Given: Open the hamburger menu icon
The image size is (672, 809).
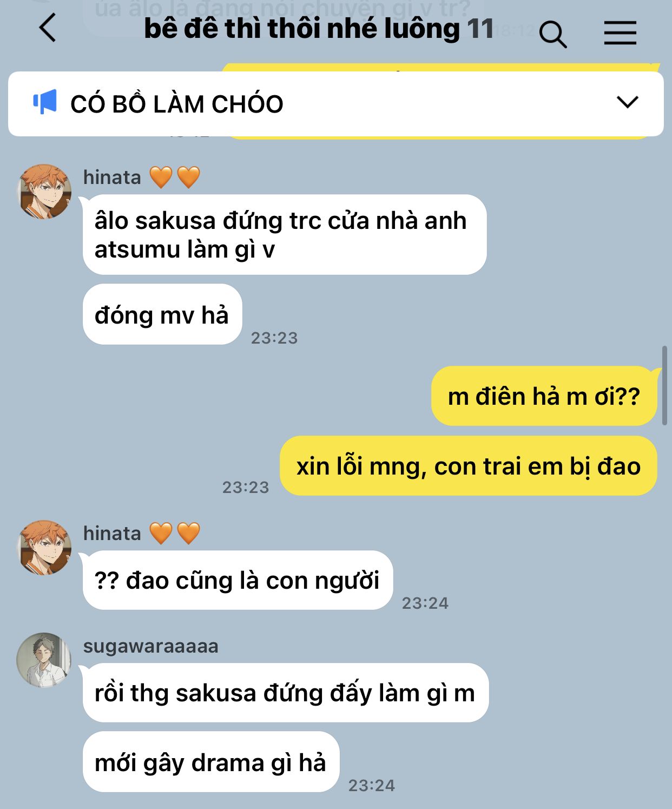Looking at the screenshot, I should (620, 33).
